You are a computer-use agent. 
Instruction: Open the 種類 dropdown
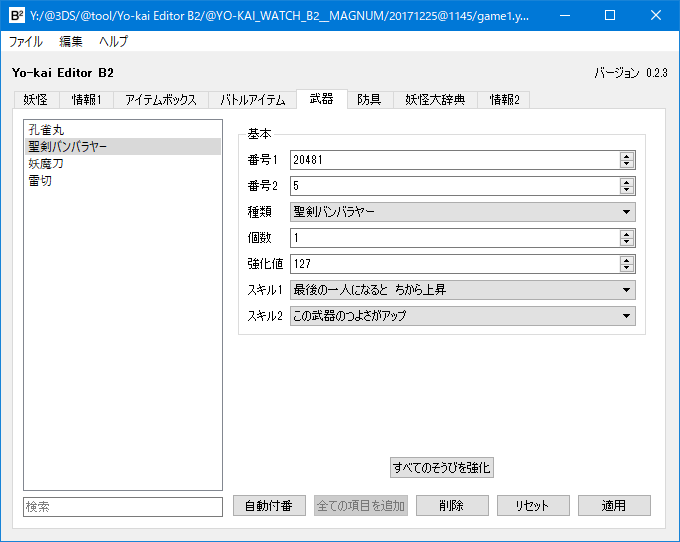(x=463, y=212)
